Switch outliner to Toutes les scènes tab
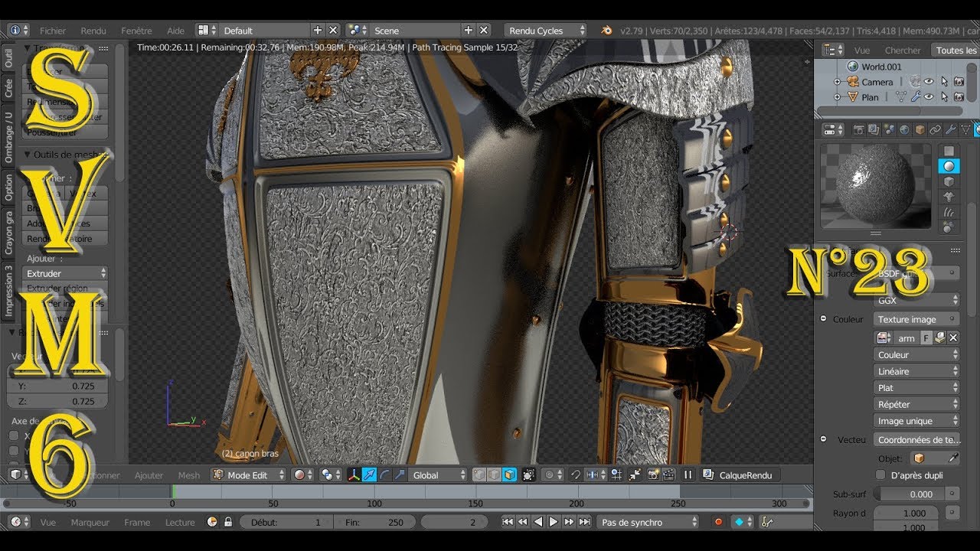The width and height of the screenshot is (980, 551). (955, 51)
